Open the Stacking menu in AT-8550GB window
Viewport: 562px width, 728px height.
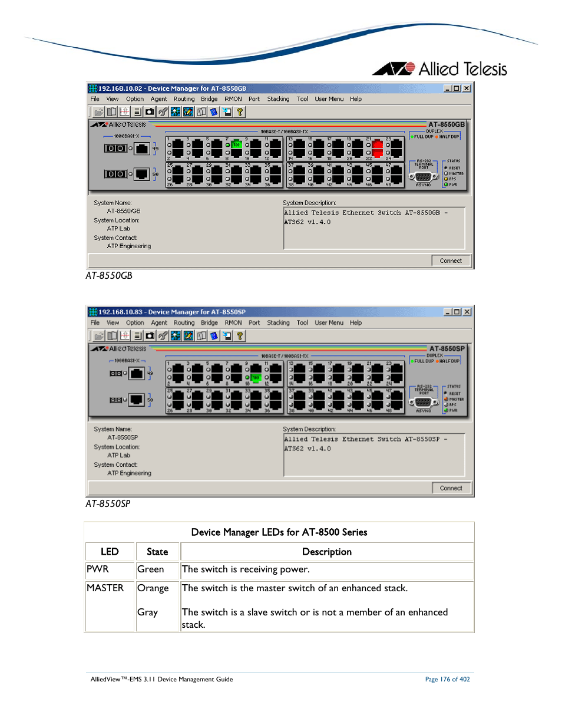pyautogui.click(x=278, y=99)
